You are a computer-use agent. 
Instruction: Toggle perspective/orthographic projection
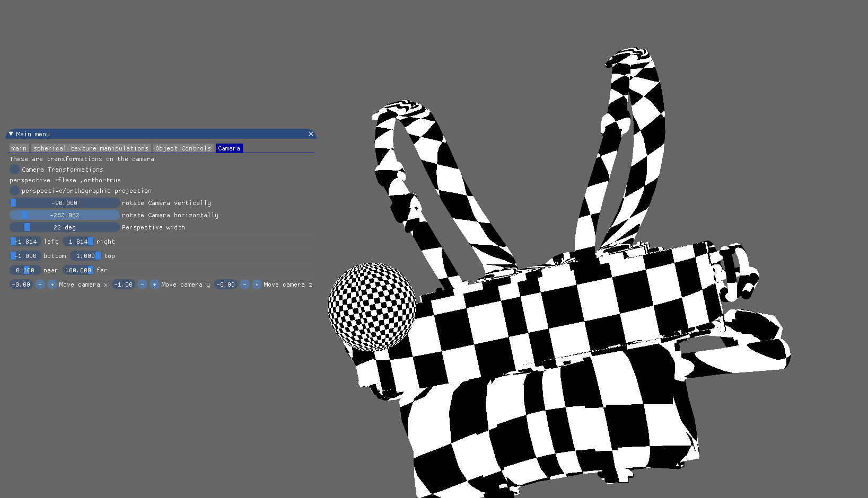pos(14,190)
